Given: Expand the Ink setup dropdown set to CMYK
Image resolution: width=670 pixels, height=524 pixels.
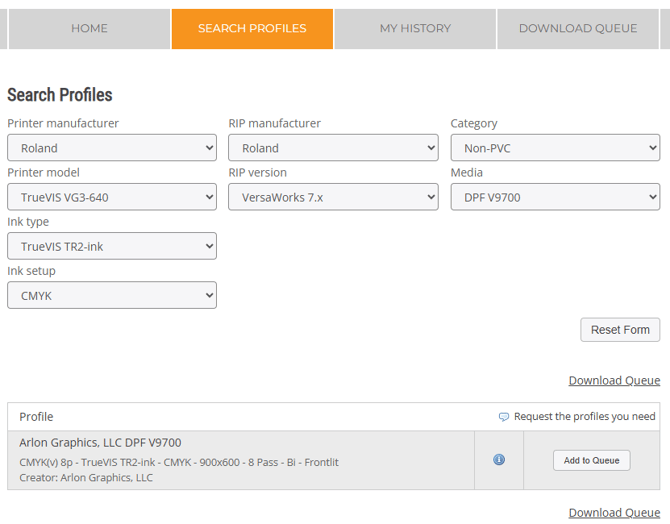Looking at the screenshot, I should (x=112, y=295).
